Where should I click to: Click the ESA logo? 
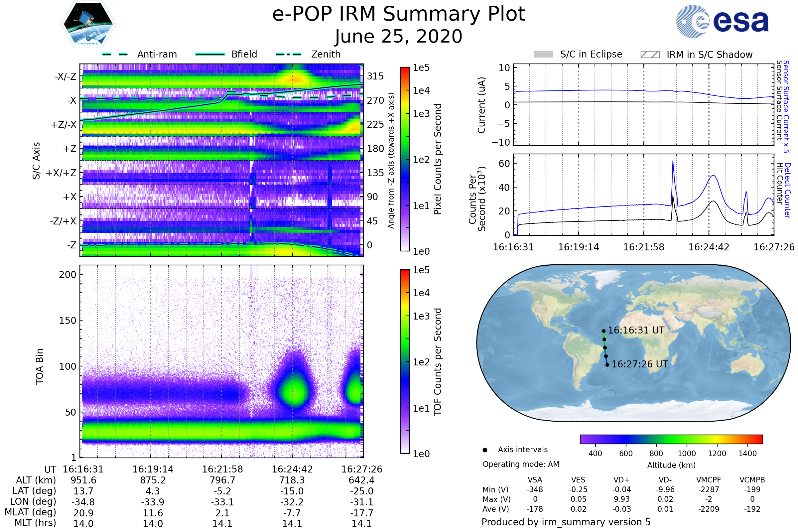(x=722, y=21)
